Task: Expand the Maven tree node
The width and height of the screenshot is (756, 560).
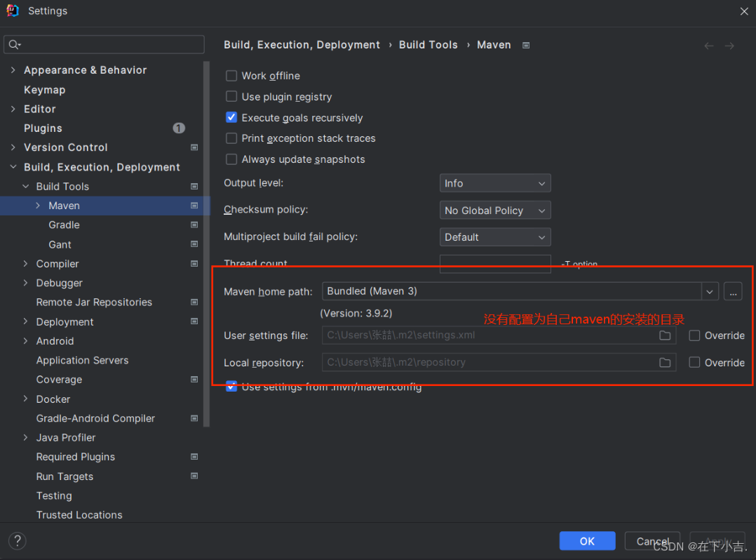Action: pyautogui.click(x=38, y=206)
